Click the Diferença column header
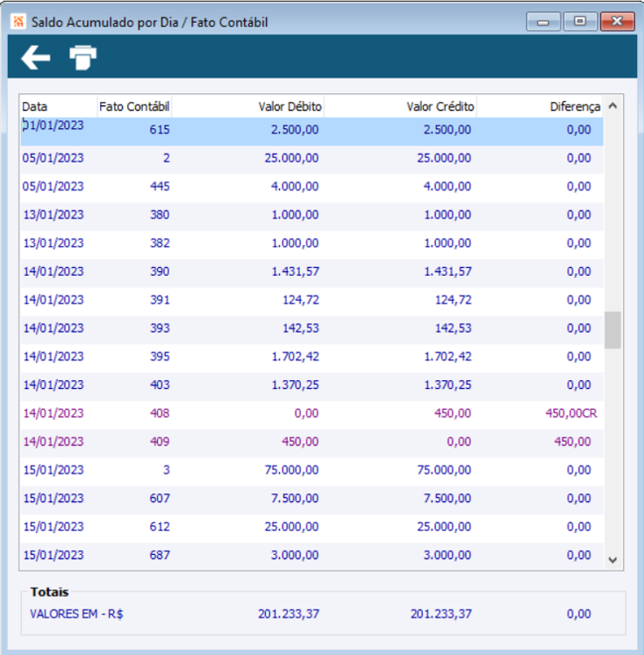644x655 pixels. pyautogui.click(x=540, y=106)
